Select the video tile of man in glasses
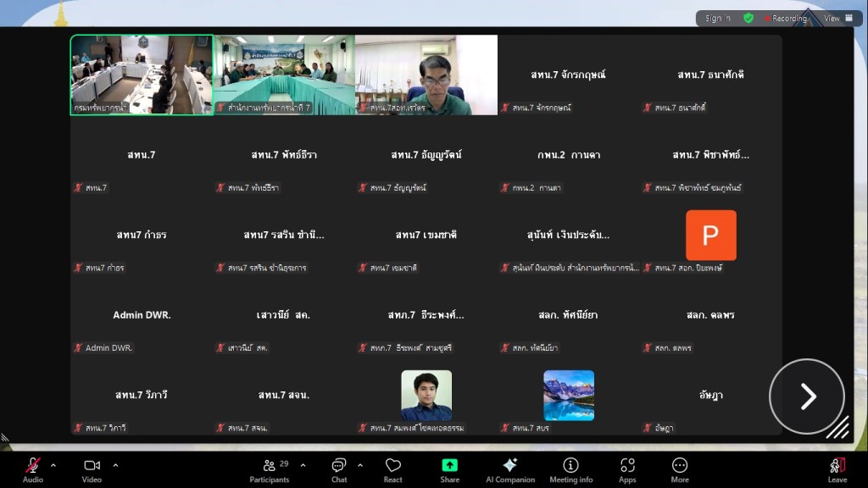 [x=426, y=75]
